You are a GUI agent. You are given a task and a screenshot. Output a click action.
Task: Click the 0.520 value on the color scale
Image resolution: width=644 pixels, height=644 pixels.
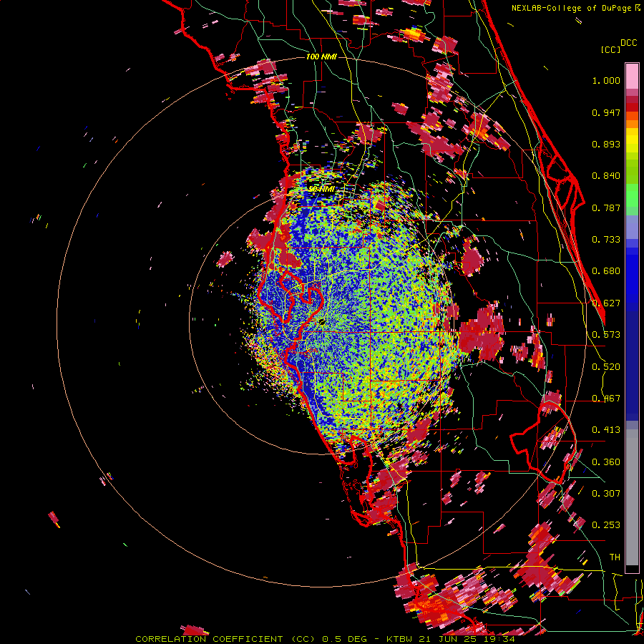point(606,367)
